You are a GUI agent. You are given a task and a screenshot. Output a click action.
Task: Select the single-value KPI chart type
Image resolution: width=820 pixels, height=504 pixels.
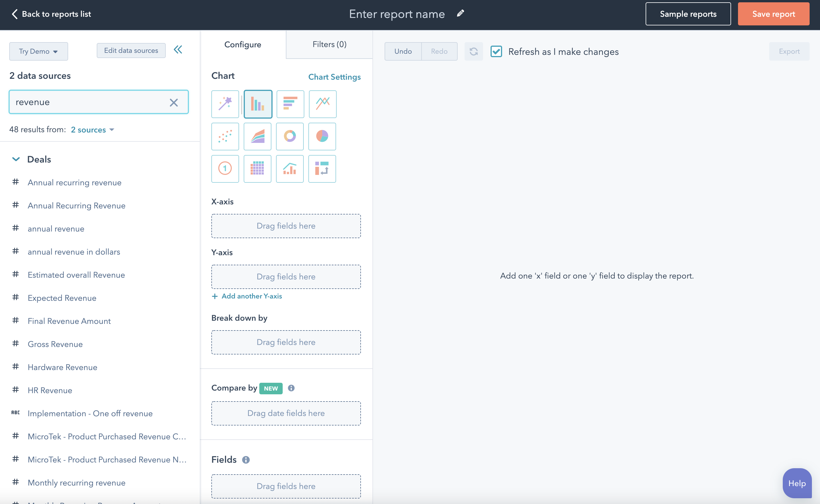225,169
